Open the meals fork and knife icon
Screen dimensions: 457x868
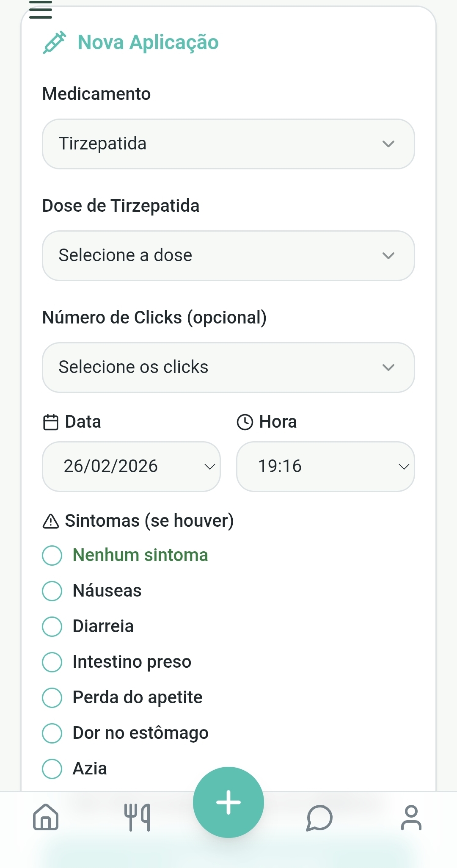137,817
